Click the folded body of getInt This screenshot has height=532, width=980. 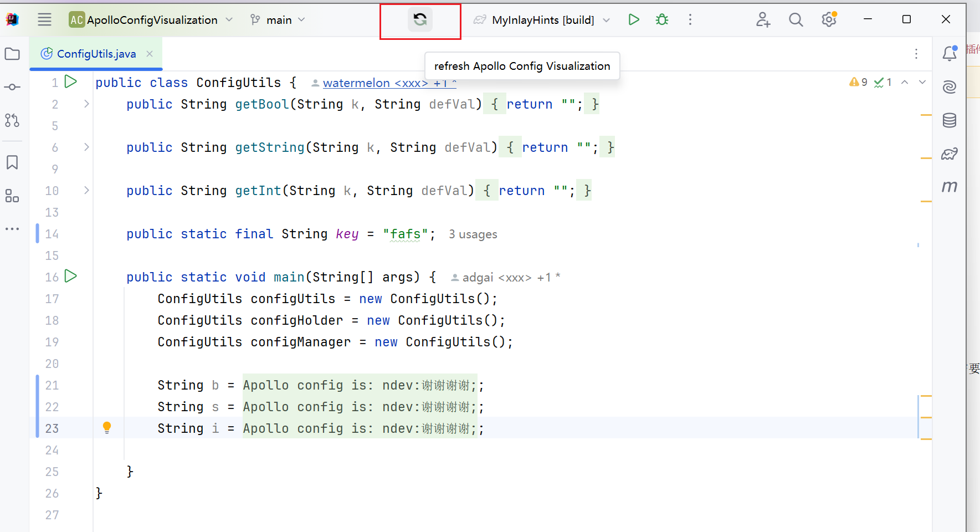pos(533,191)
